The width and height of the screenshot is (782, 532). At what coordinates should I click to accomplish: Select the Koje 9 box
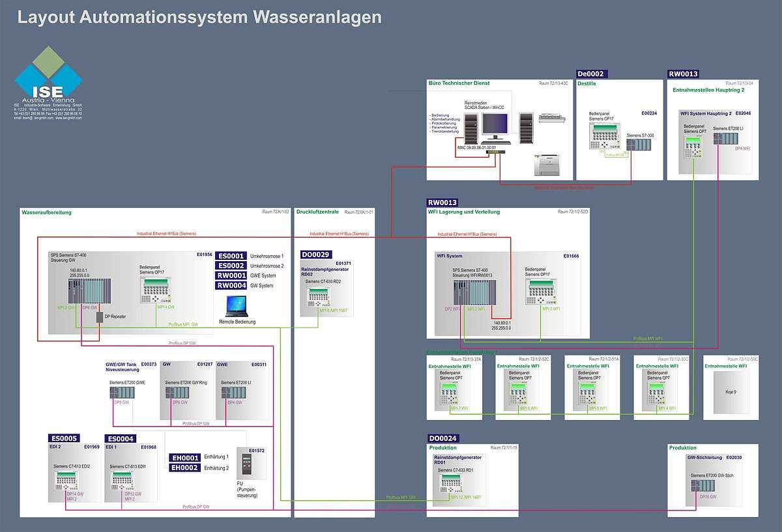point(731,392)
